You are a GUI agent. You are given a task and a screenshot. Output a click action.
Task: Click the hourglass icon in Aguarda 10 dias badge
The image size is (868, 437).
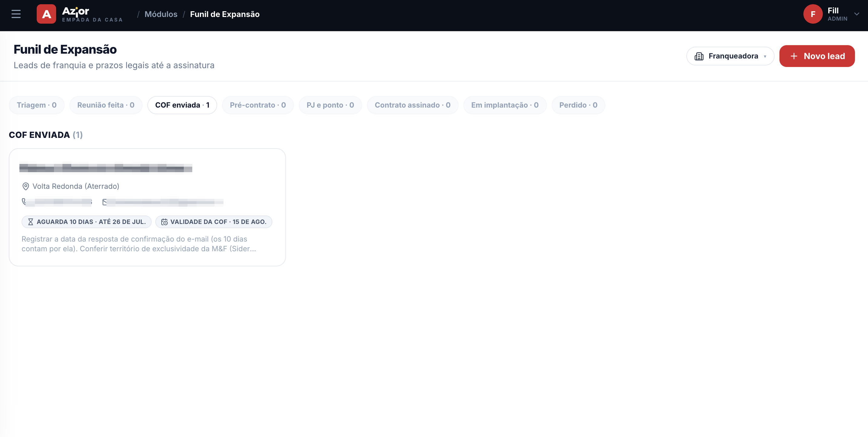pyautogui.click(x=30, y=222)
